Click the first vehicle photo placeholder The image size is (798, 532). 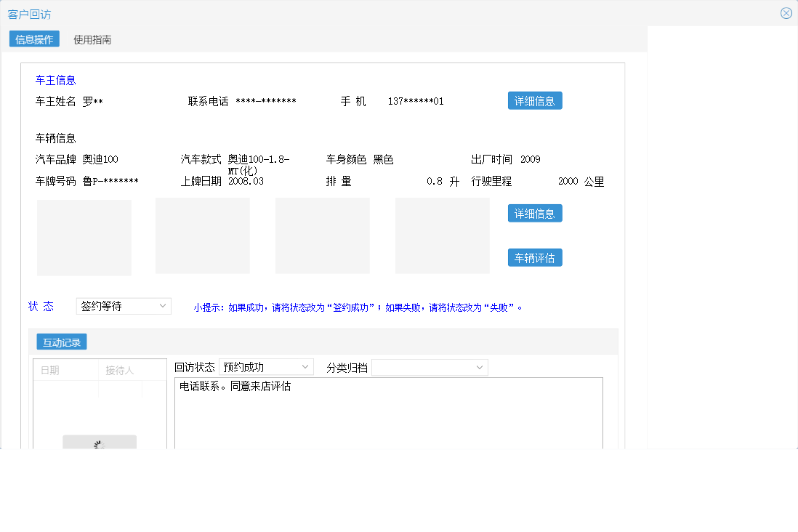click(84, 238)
